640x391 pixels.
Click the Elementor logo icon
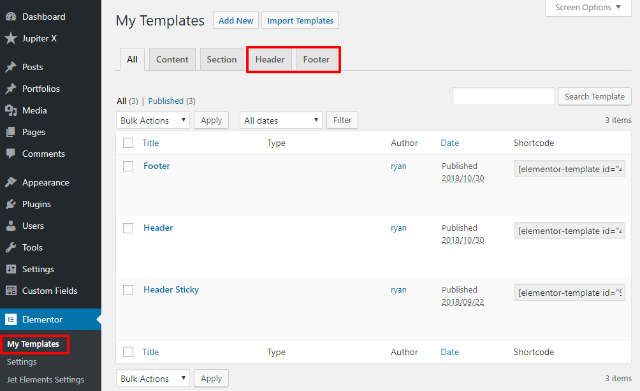coord(11,319)
